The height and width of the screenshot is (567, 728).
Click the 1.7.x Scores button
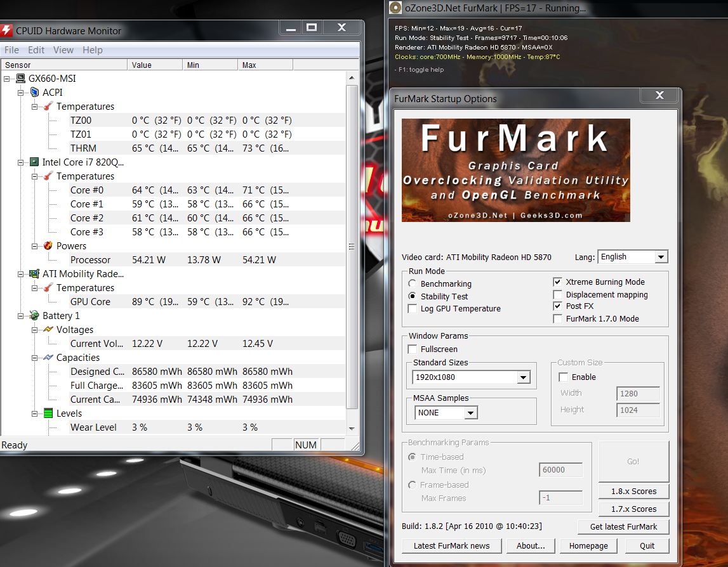pyautogui.click(x=634, y=509)
